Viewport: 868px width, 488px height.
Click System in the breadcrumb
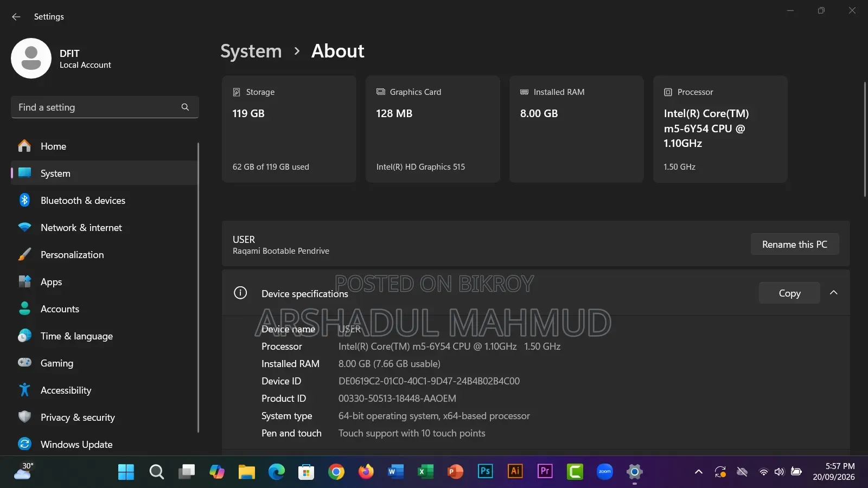(x=251, y=51)
